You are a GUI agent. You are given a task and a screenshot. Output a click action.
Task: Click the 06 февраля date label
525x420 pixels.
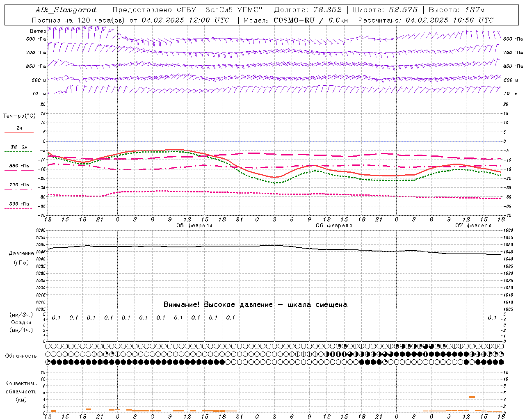(334, 226)
